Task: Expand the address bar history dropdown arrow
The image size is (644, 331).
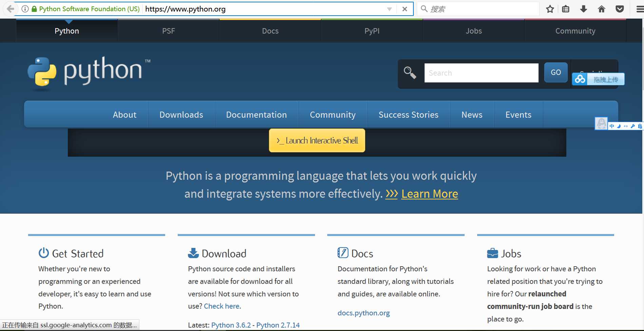Action: [390, 9]
